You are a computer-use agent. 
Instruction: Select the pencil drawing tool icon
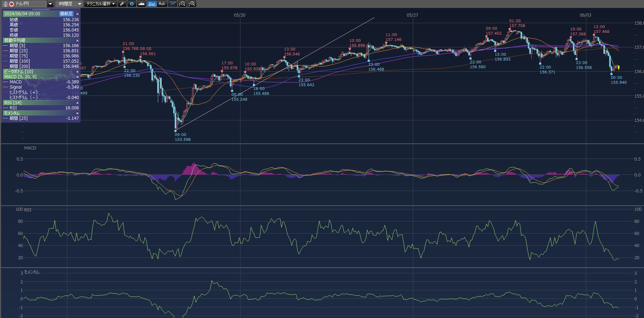pos(122,4)
